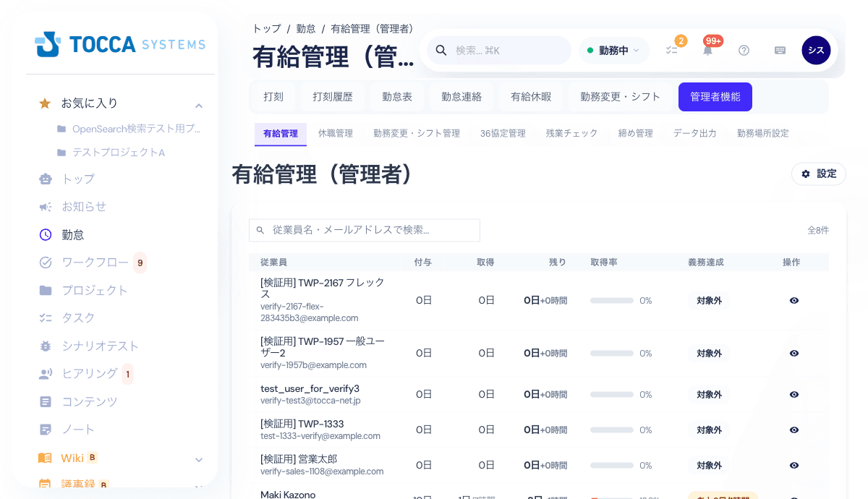Expand the Wiki section chevron
The height and width of the screenshot is (499, 868).
point(199,460)
